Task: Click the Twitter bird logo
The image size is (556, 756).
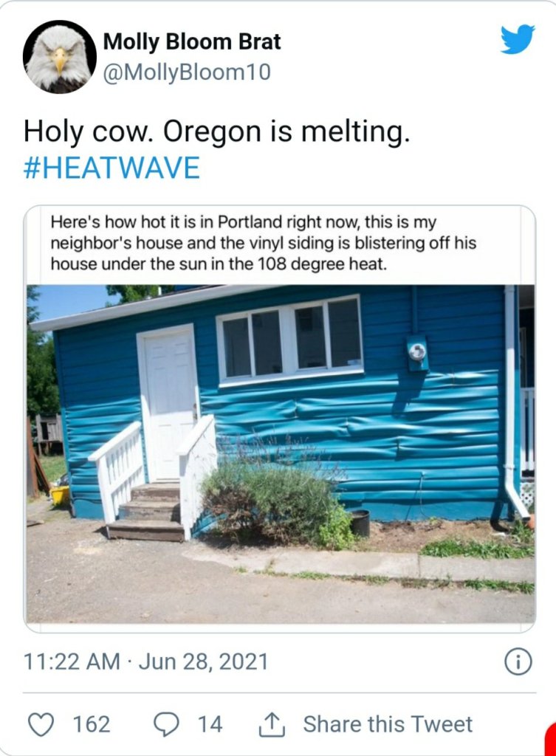Action: 517,39
